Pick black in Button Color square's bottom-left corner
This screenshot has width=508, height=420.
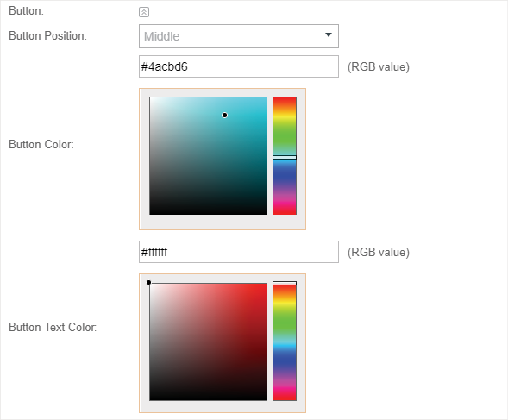[x=152, y=212]
